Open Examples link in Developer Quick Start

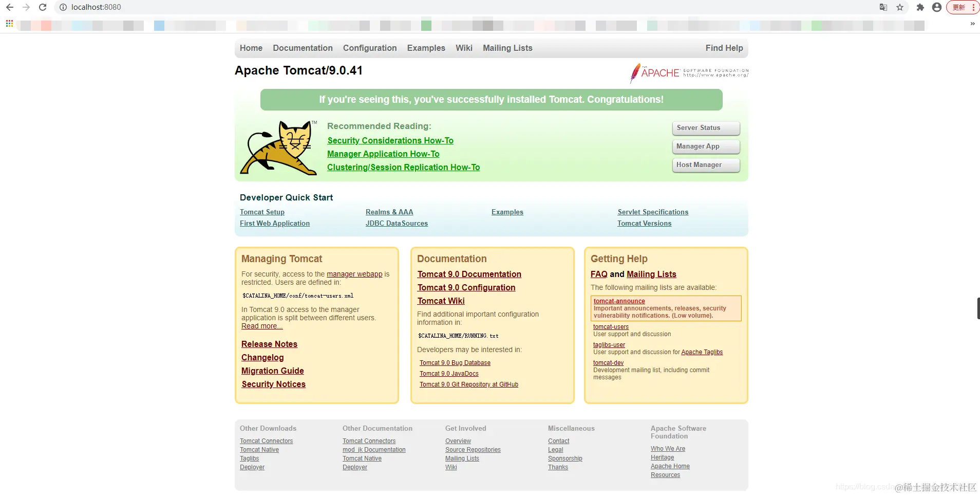[x=507, y=212]
